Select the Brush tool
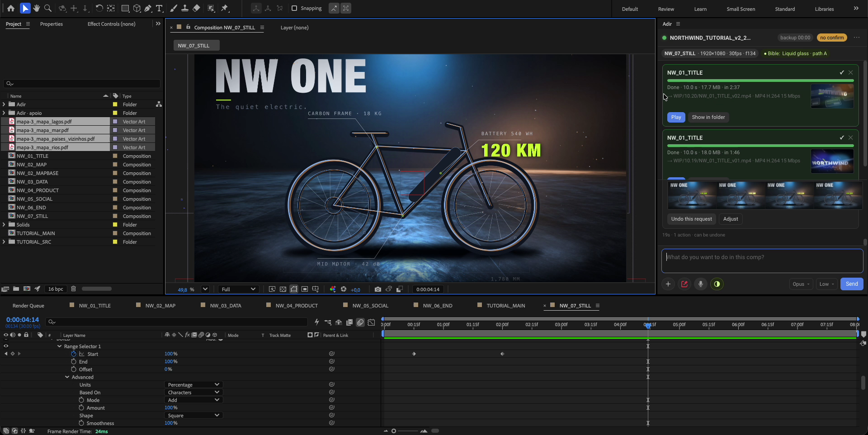This screenshot has width=868, height=435. pos(174,8)
